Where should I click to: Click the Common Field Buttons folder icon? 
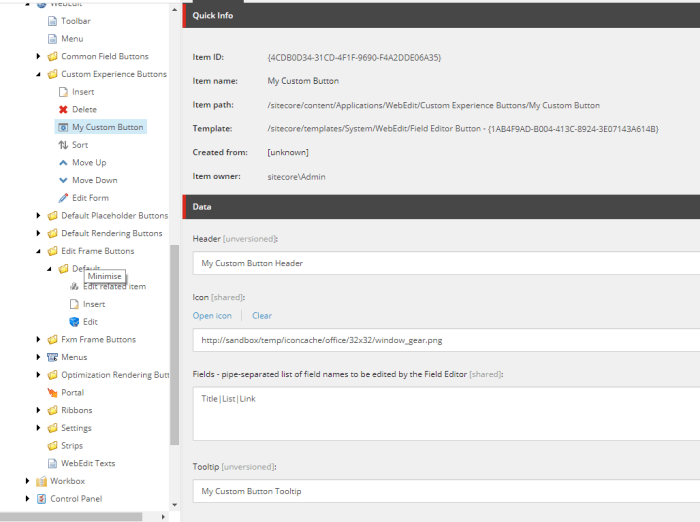pos(52,56)
